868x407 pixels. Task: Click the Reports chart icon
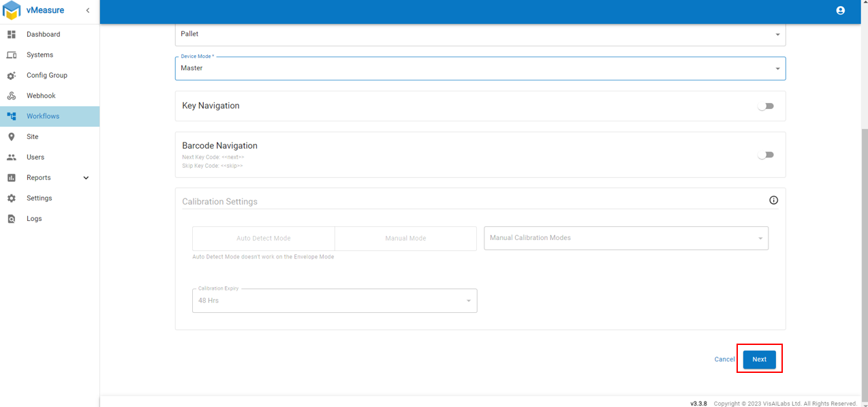[x=12, y=177]
